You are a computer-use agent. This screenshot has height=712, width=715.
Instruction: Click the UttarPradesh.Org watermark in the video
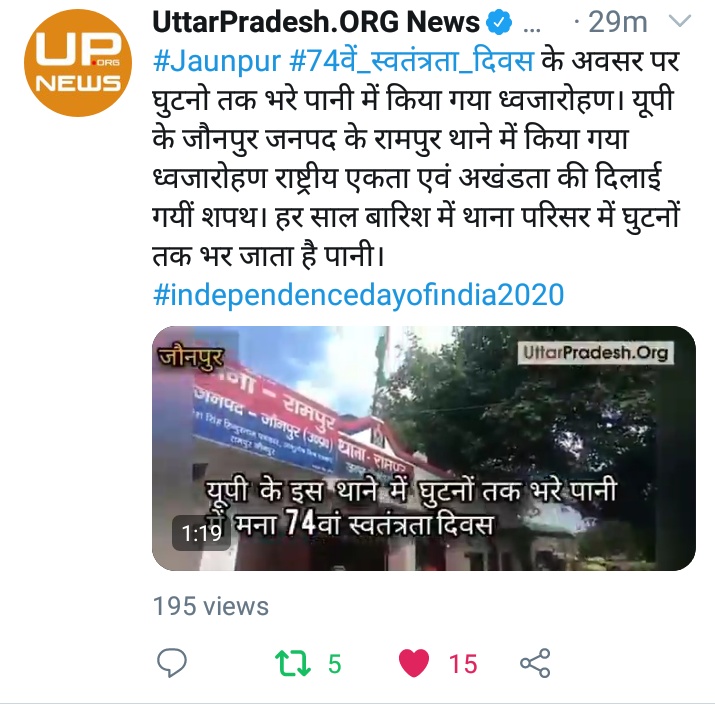[x=596, y=353]
